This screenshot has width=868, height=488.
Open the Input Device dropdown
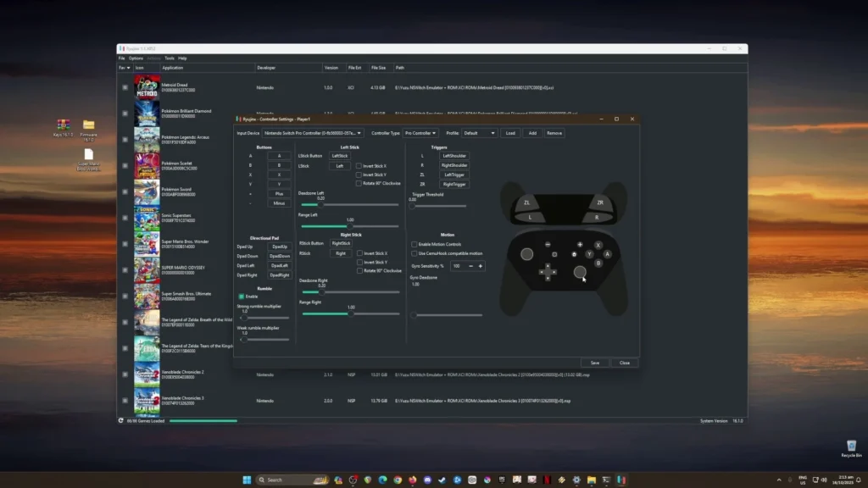[313, 133]
